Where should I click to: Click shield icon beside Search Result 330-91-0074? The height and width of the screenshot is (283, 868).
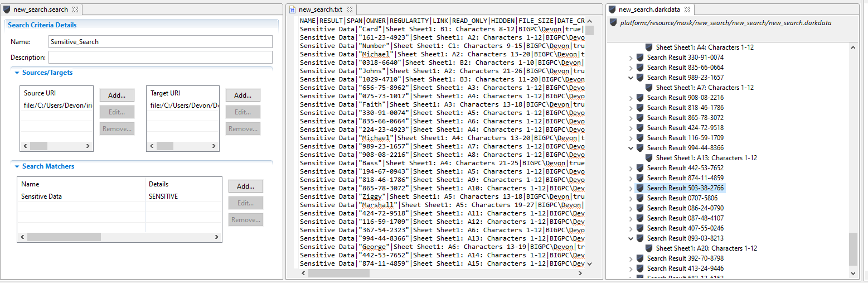pos(640,57)
